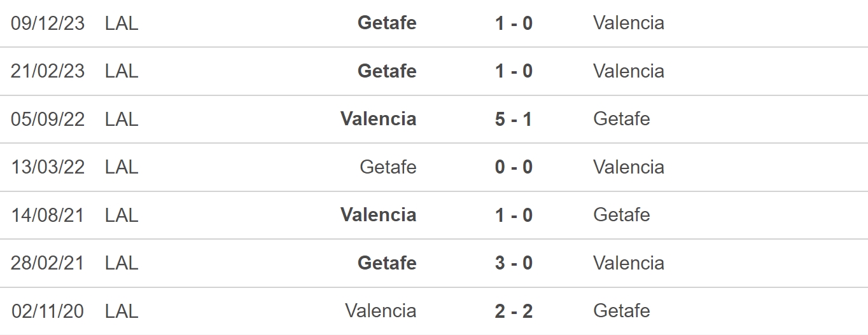The height and width of the screenshot is (335, 868).
Task: Select the 2 - 2 score on 02/11/20
Action: tap(514, 311)
